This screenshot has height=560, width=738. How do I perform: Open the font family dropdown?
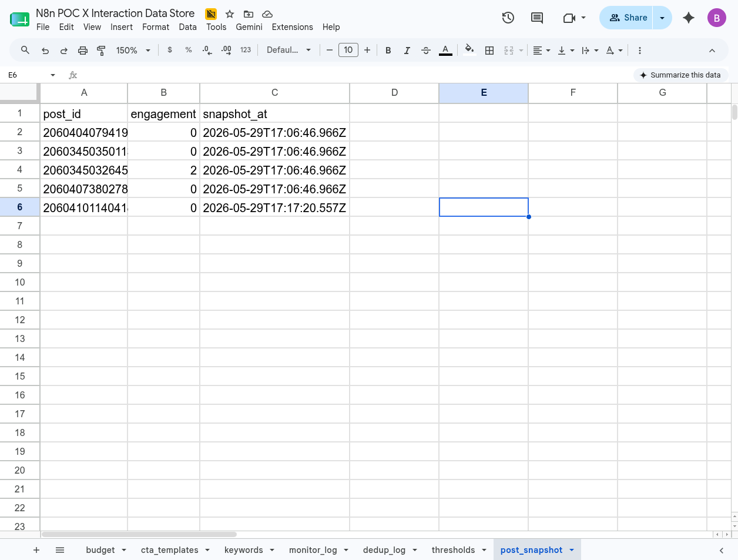click(289, 51)
